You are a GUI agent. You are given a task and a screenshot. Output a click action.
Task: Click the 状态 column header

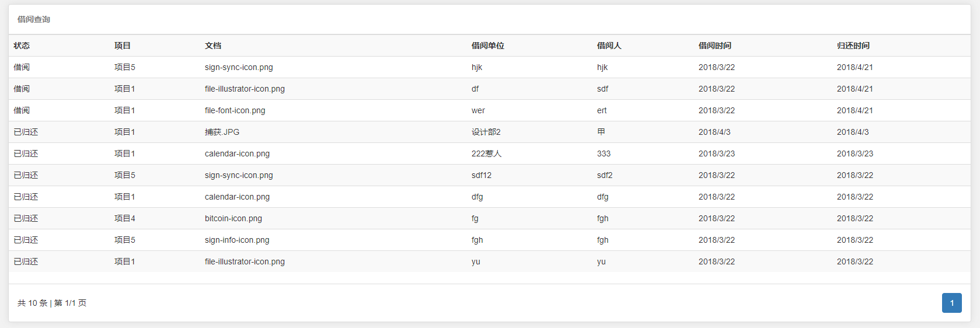(22, 46)
